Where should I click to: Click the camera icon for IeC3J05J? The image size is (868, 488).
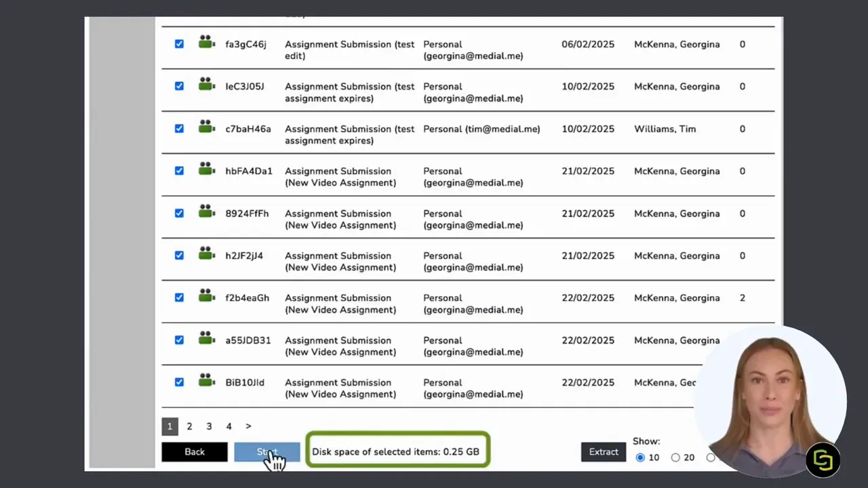207,85
